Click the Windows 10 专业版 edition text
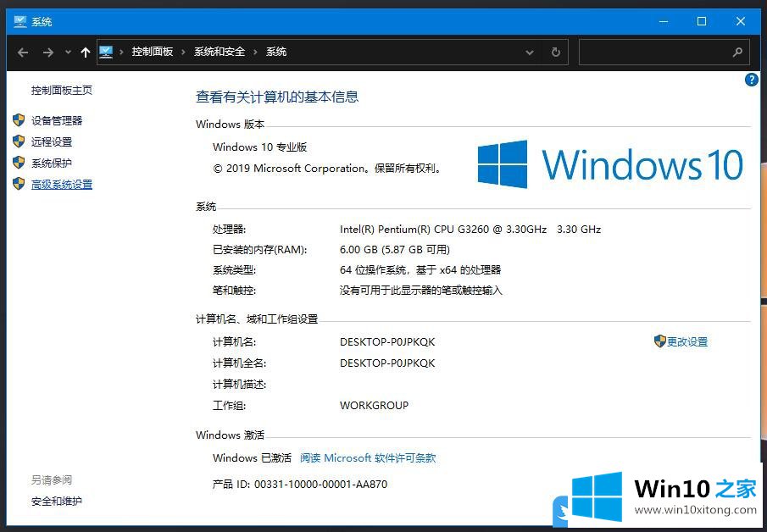The width and height of the screenshot is (767, 532). 259,147
